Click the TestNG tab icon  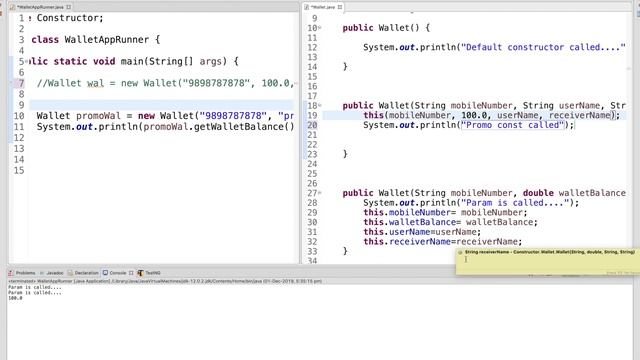coord(140,273)
